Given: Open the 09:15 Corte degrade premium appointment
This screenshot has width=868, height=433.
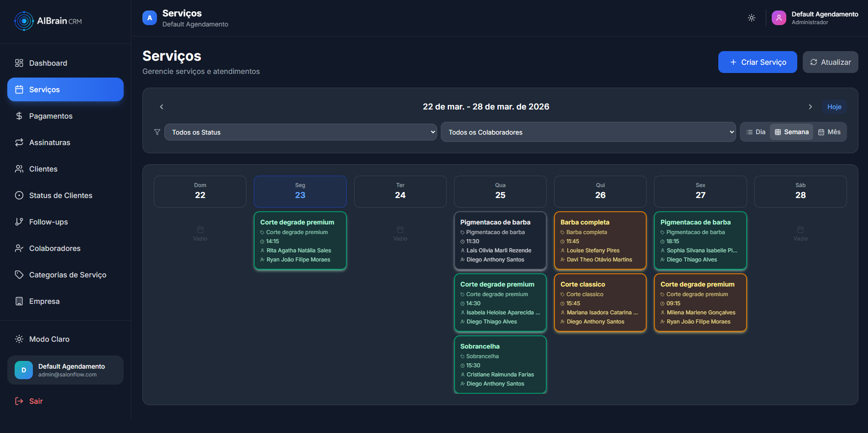Looking at the screenshot, I should (701, 303).
